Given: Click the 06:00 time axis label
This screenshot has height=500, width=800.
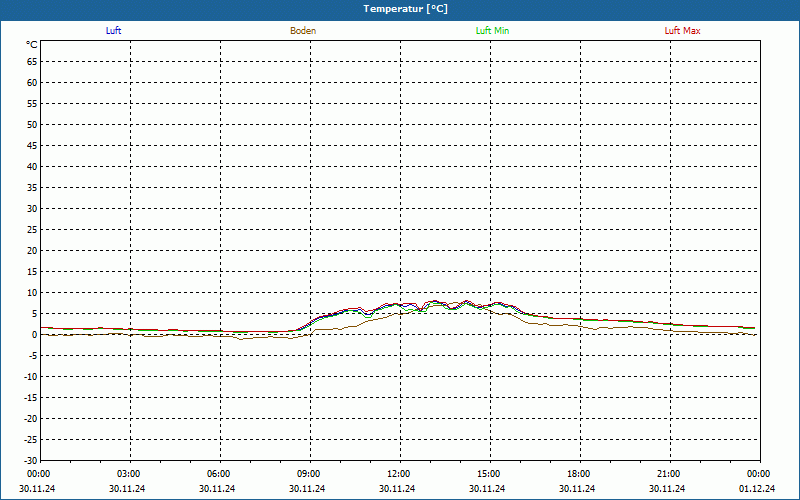Looking at the screenshot, I should pos(219,474).
